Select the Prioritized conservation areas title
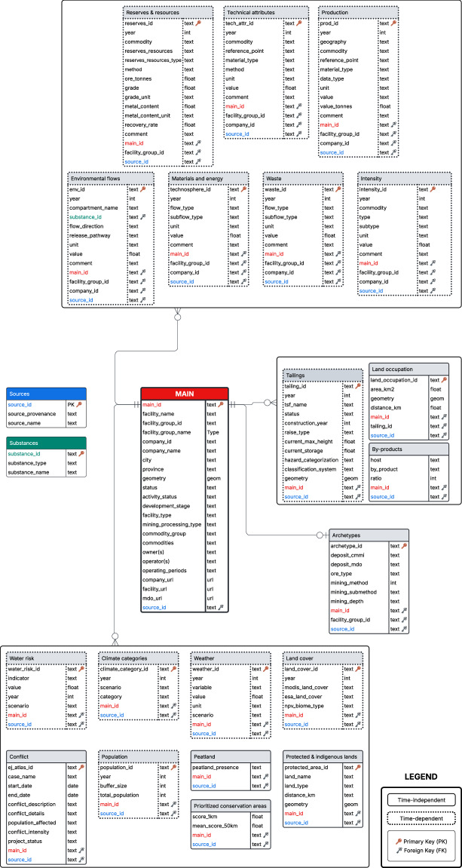Image resolution: width=462 pixels, height=868 pixels. coord(231,806)
